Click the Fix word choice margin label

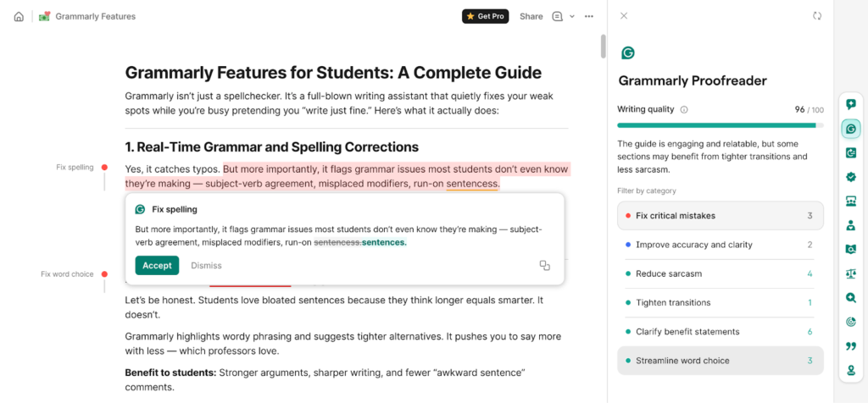[67, 273]
